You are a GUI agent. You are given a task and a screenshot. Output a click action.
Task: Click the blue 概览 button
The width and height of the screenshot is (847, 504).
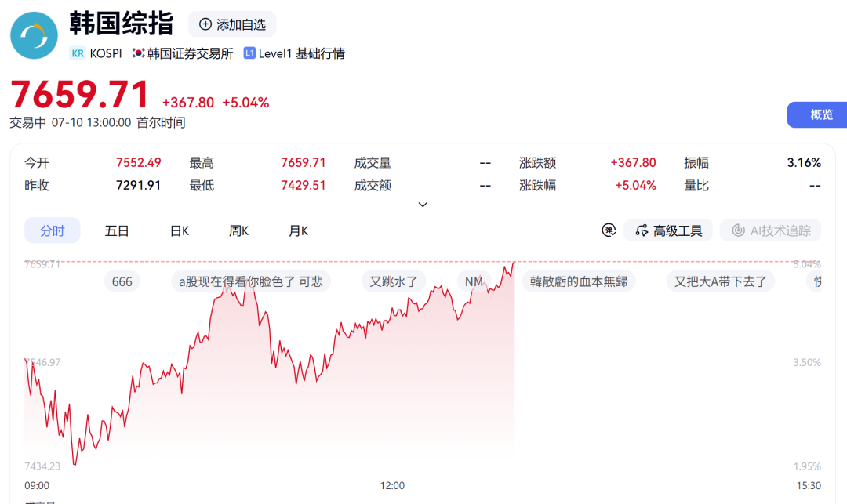817,115
